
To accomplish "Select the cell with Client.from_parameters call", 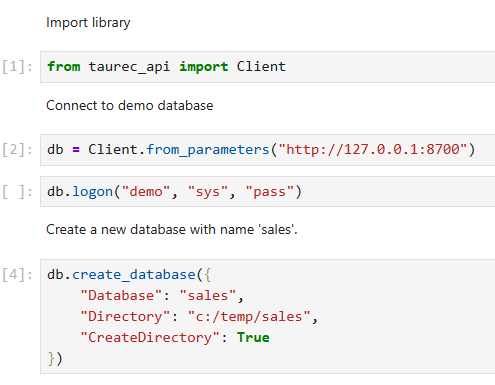I will [267, 150].
